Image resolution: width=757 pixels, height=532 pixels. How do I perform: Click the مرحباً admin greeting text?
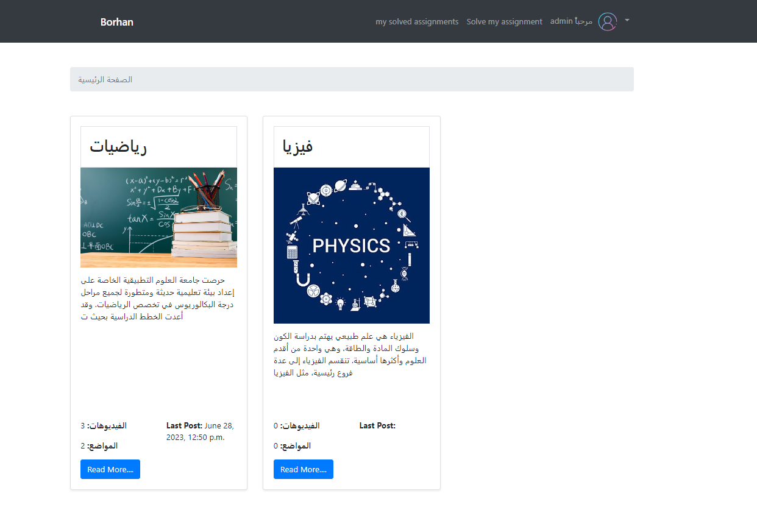click(x=571, y=21)
